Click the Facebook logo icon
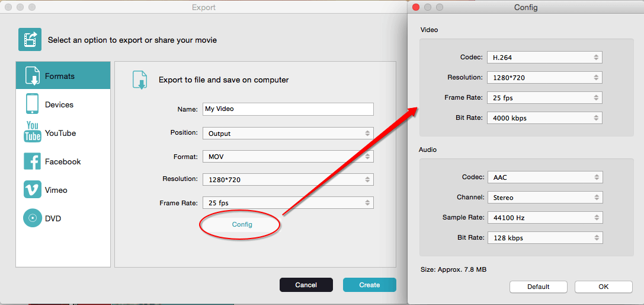The width and height of the screenshot is (644, 305). pyautogui.click(x=32, y=161)
